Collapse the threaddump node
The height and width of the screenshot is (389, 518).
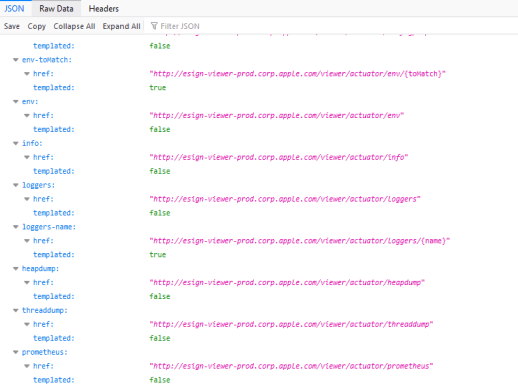[15, 310]
